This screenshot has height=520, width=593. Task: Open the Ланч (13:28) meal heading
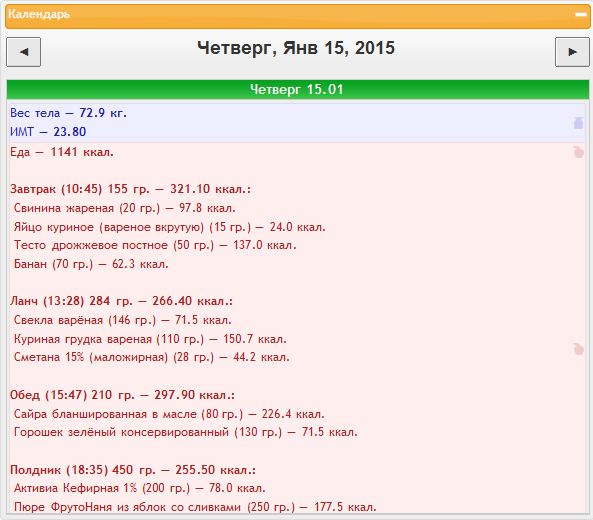tap(121, 301)
